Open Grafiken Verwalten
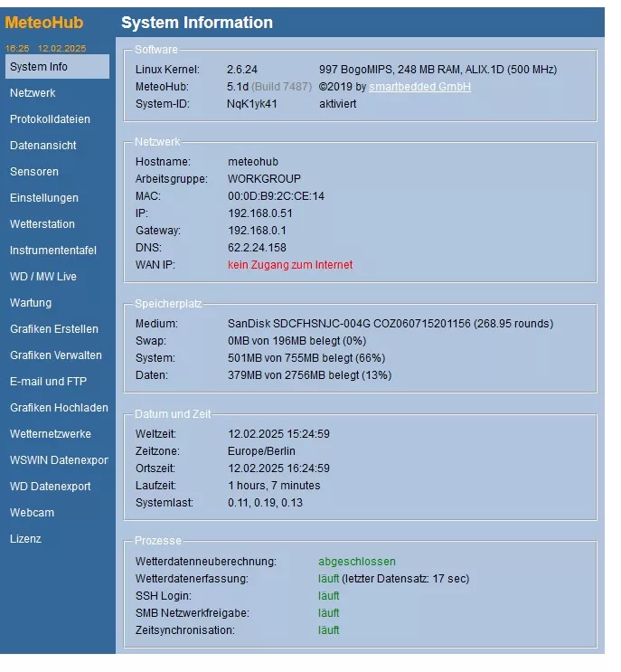The height and width of the screenshot is (672, 621). point(56,355)
